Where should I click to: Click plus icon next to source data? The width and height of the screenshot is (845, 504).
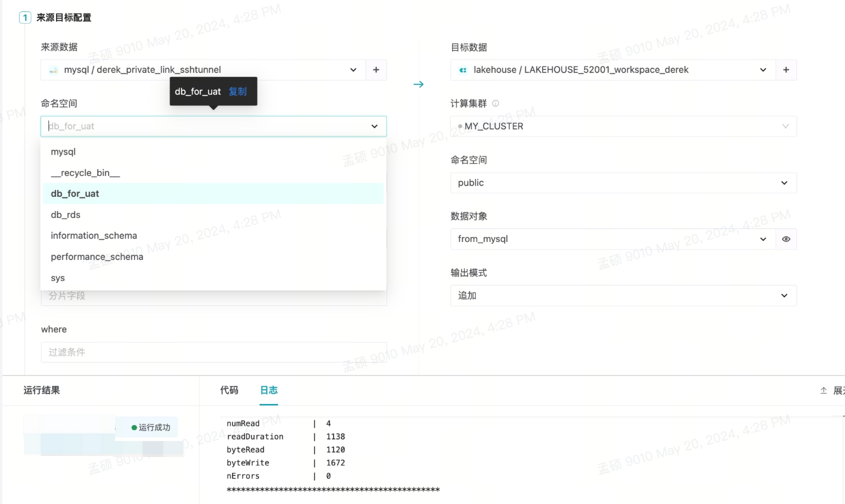click(376, 70)
